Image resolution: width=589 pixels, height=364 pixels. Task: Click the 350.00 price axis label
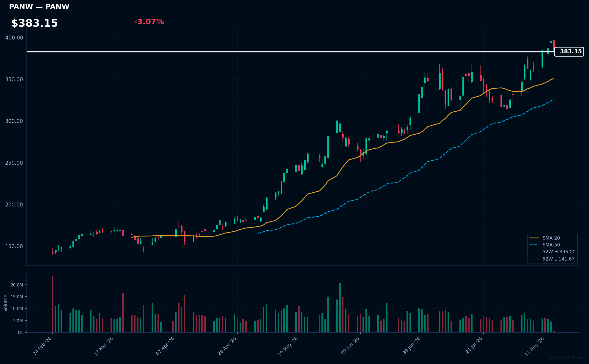tap(14, 79)
